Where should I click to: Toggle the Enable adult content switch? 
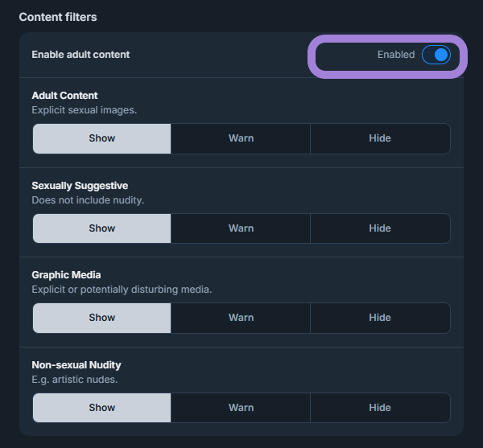tap(436, 55)
